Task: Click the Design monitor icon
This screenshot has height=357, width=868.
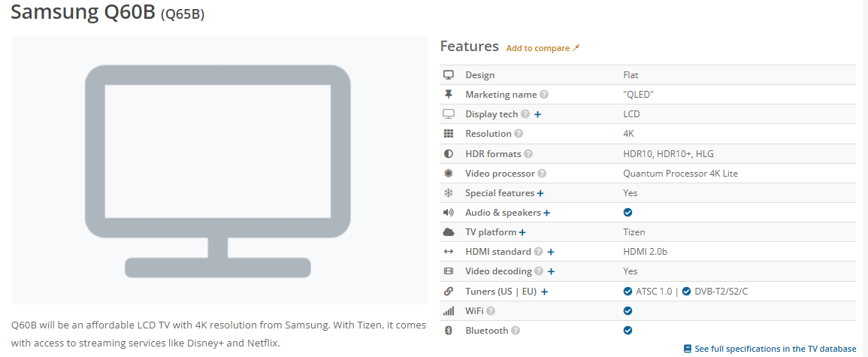Action: [449, 74]
